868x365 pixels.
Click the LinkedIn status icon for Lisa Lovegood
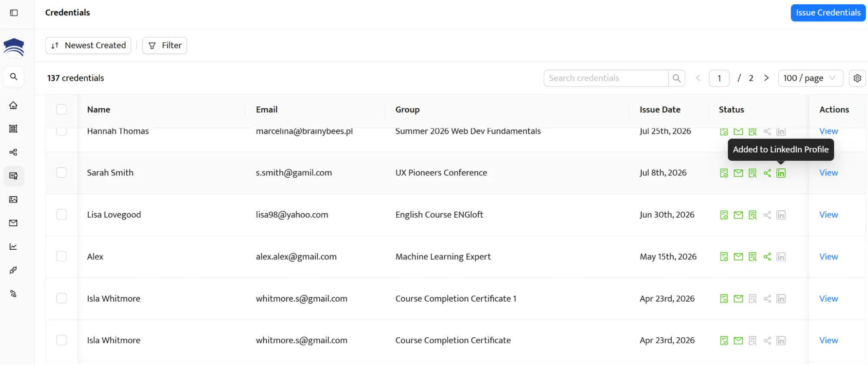[781, 215]
